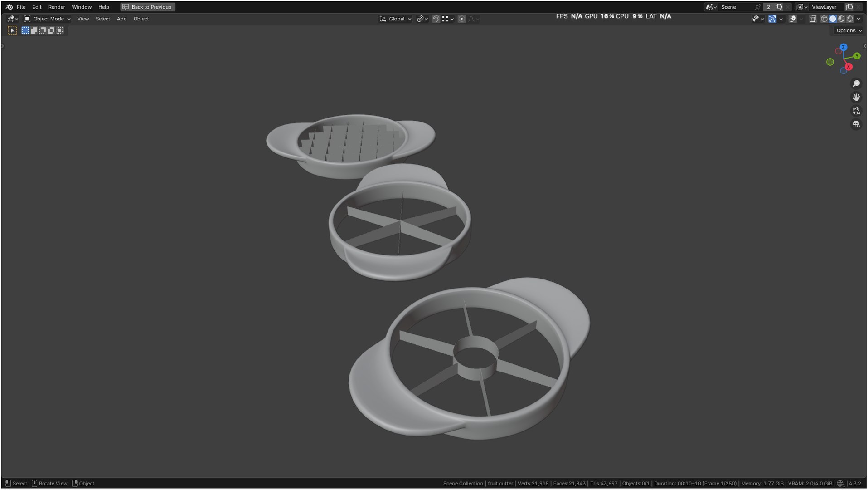This screenshot has height=490, width=868.
Task: Open the view layer browse icon
Action: click(x=802, y=7)
